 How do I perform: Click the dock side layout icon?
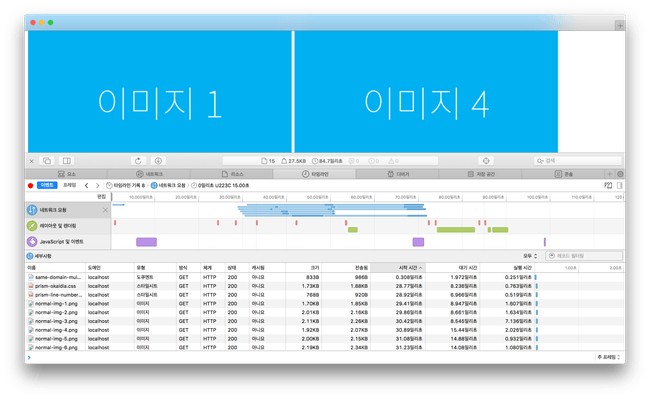pyautogui.click(x=67, y=161)
